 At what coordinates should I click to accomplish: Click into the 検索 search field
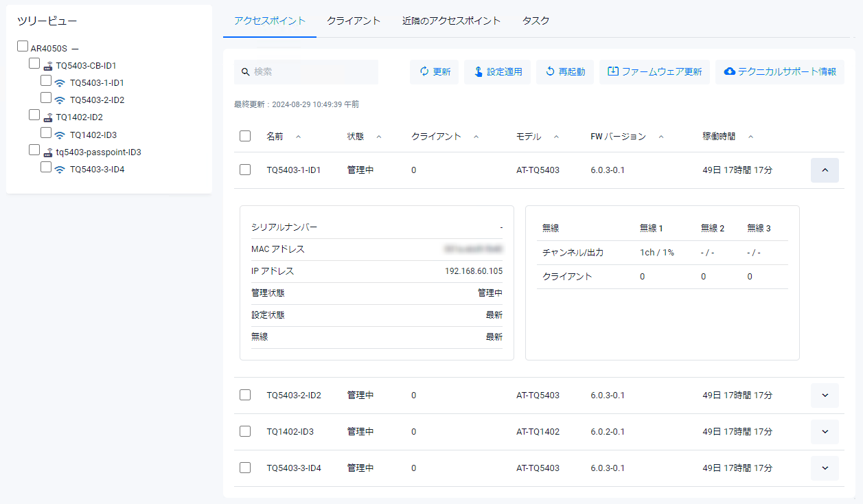312,72
